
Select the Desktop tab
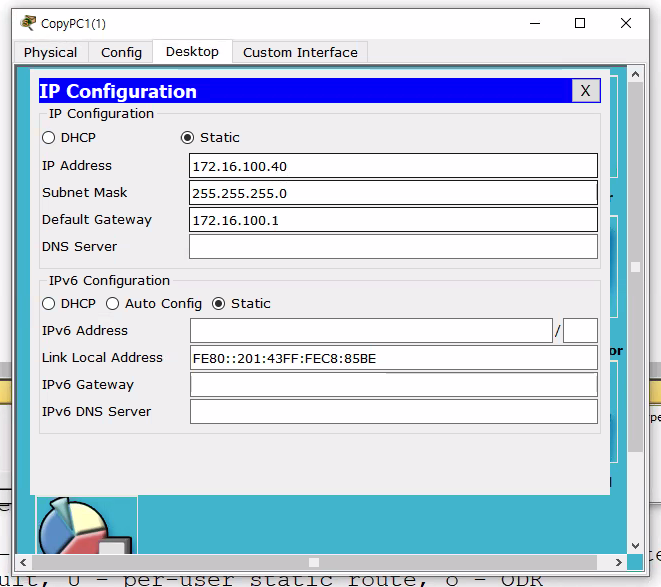point(192,51)
